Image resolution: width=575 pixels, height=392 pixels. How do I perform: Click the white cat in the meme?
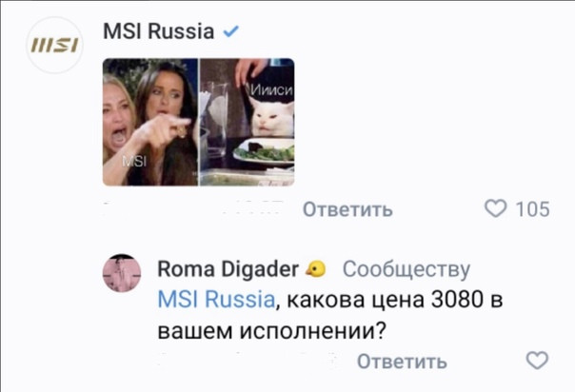(274, 117)
